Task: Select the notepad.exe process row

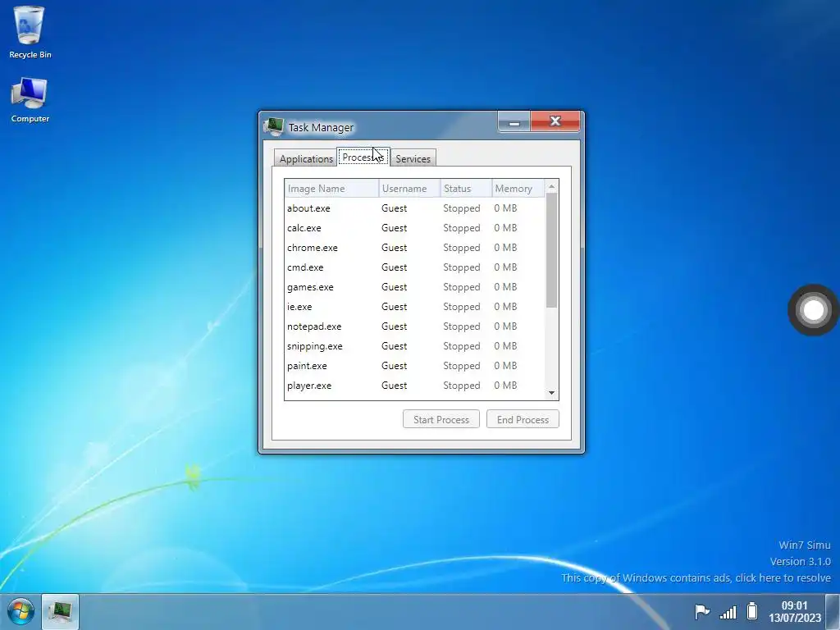Action: [x=414, y=326]
